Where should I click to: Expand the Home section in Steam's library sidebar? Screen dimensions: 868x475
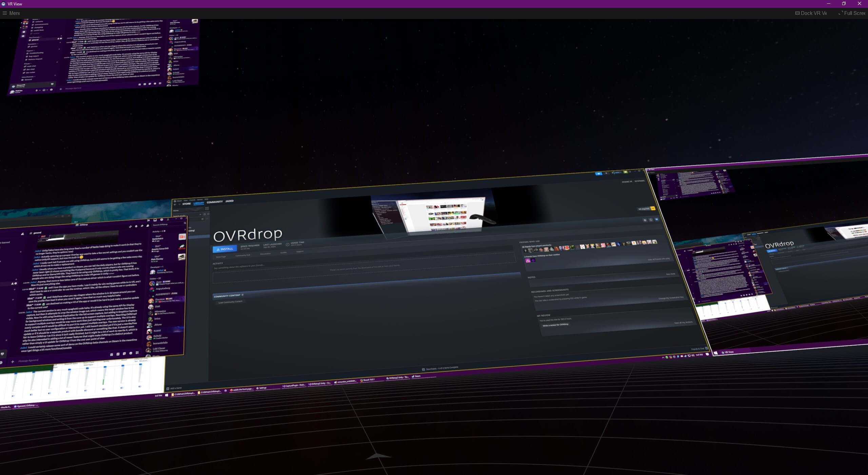pyautogui.click(x=176, y=210)
